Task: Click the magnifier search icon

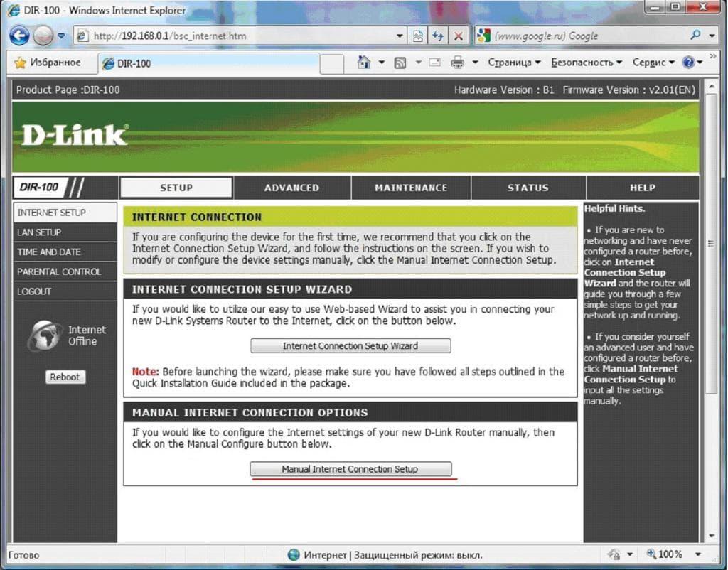Action: (695, 36)
